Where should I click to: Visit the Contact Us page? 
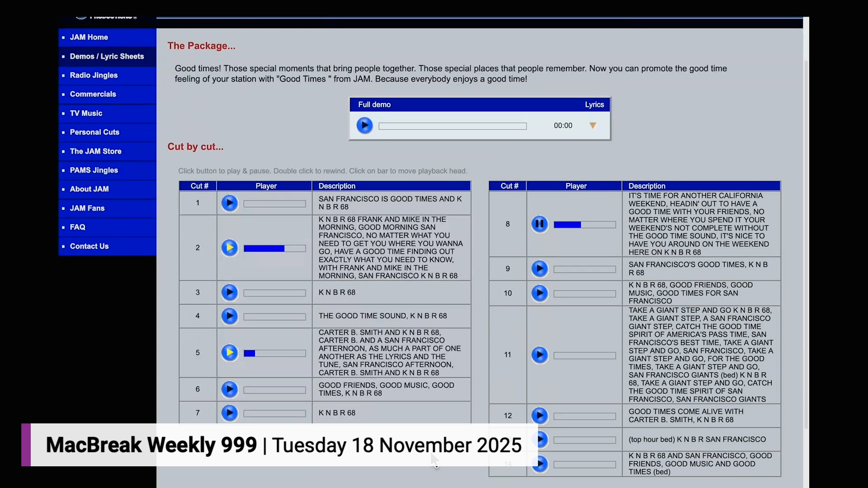(x=89, y=246)
